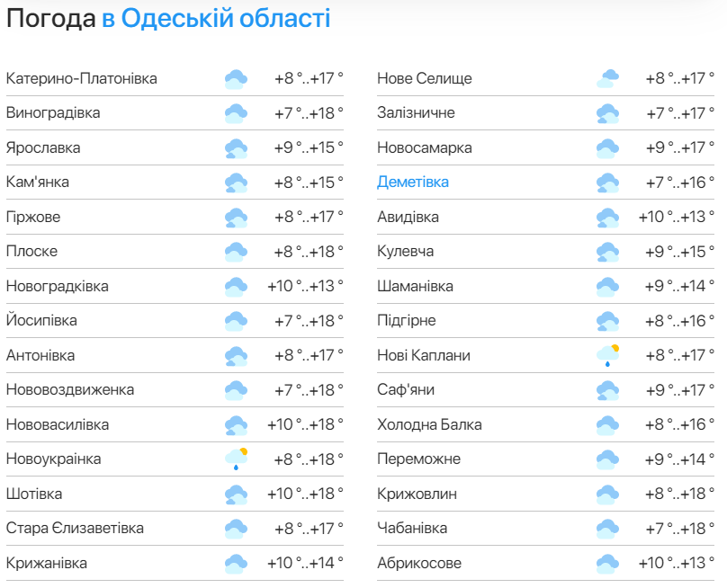
Task: Select the Холодна Балка location
Action: (x=429, y=424)
